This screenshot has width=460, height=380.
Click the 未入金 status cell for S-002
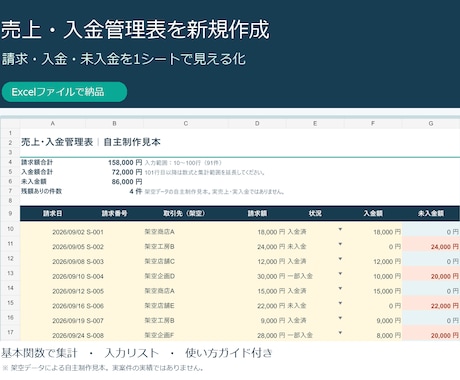click(x=297, y=246)
